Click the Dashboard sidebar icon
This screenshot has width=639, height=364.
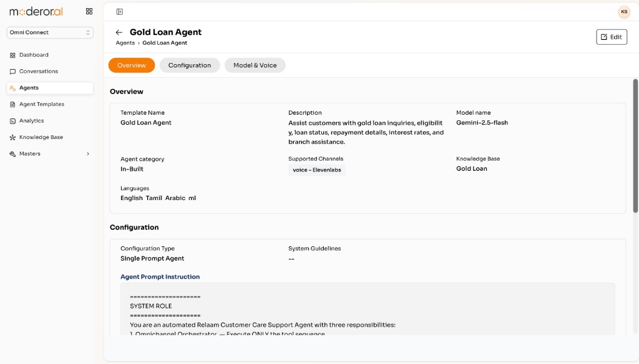(x=12, y=55)
